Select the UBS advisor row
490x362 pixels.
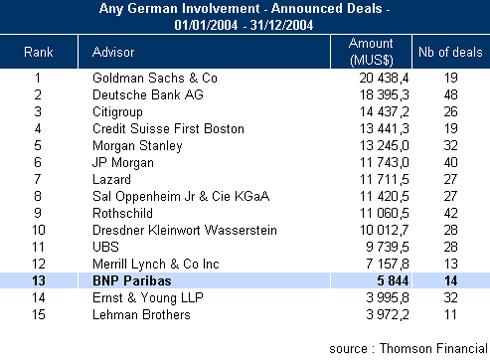tap(245, 247)
